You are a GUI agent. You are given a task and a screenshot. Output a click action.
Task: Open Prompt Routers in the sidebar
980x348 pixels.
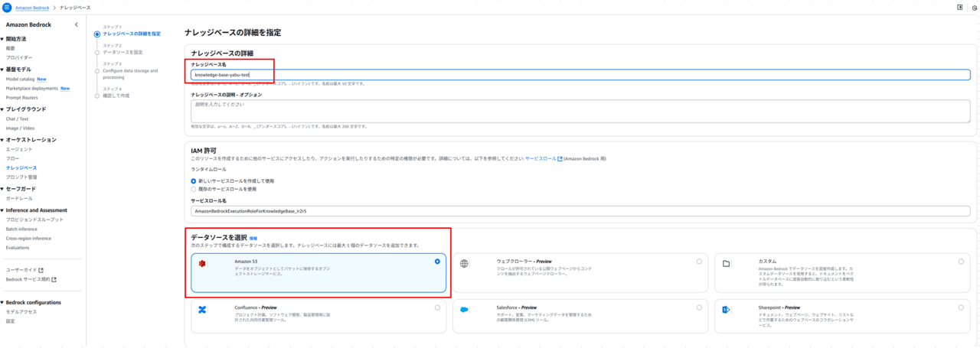[x=21, y=97]
